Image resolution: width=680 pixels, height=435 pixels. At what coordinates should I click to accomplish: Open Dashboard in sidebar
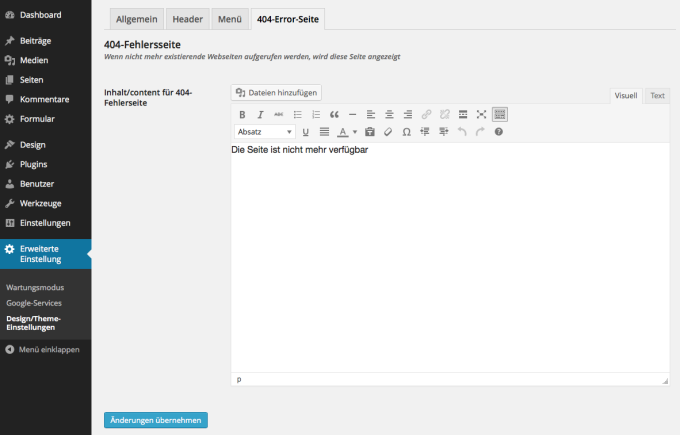pyautogui.click(x=46, y=15)
